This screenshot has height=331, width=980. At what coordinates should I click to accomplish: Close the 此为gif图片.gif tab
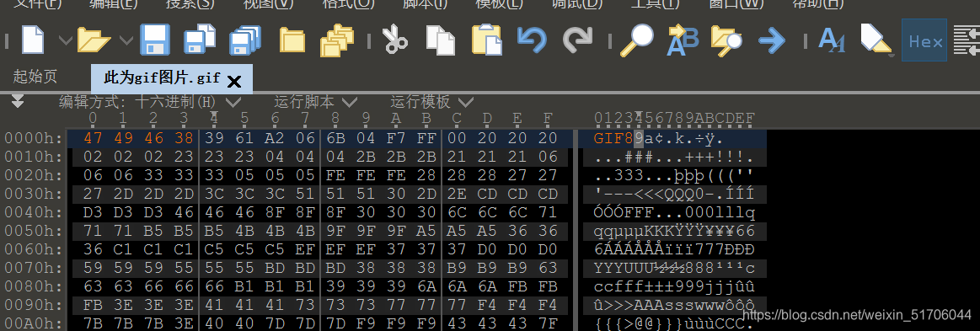coord(234,81)
